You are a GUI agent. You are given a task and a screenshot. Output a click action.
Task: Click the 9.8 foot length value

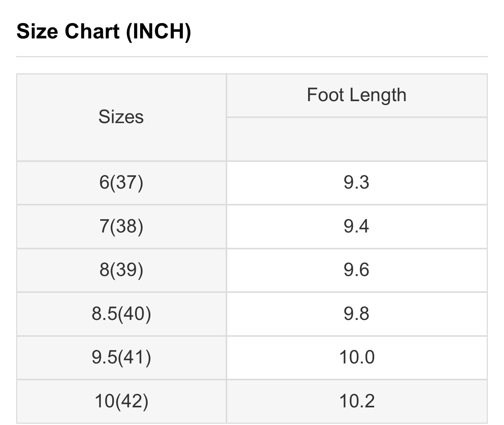pos(356,314)
